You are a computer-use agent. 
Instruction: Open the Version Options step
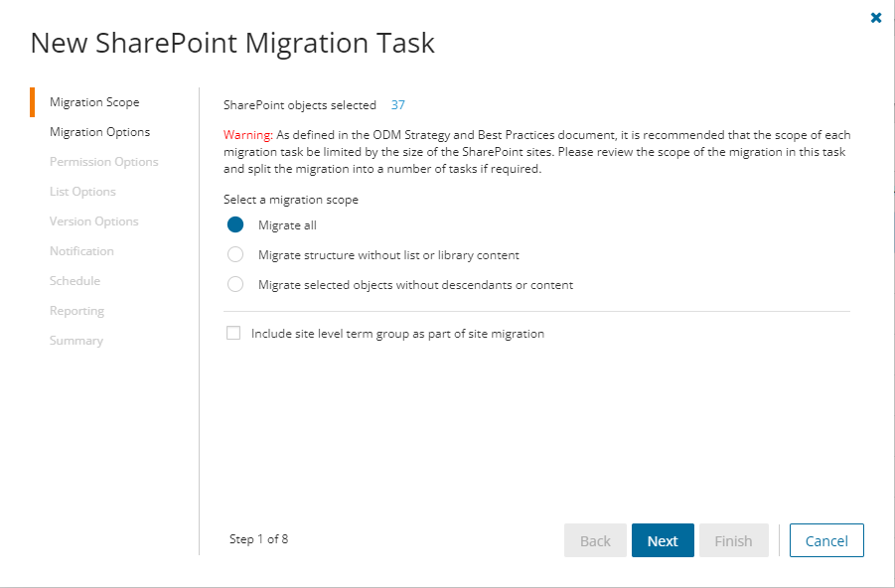93,220
